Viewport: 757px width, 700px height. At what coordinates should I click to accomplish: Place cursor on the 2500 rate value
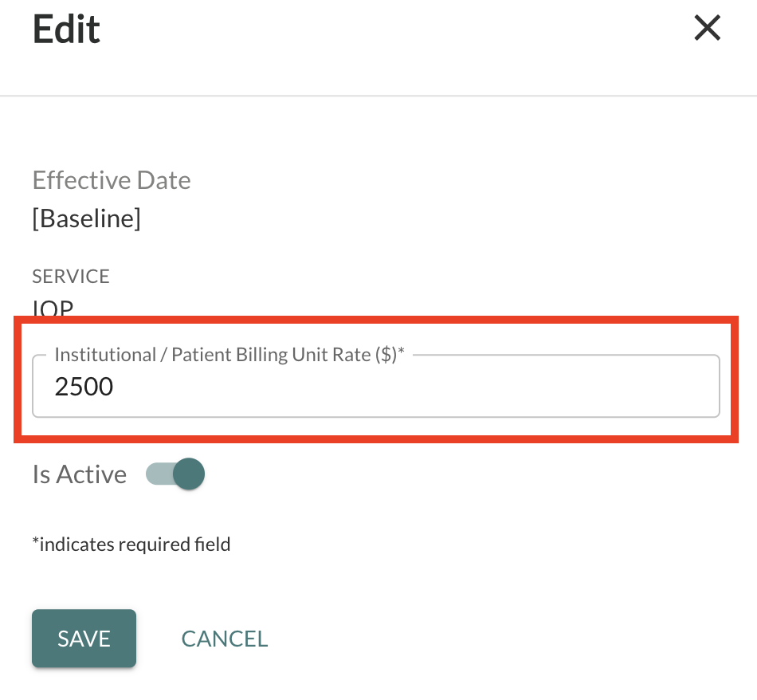[84, 387]
